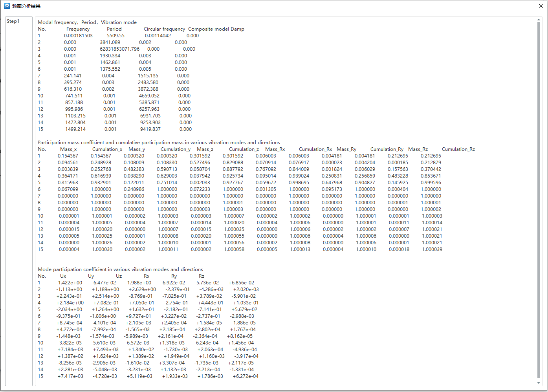
Task: Click the period value 62831853071.796
Action: (x=120, y=49)
